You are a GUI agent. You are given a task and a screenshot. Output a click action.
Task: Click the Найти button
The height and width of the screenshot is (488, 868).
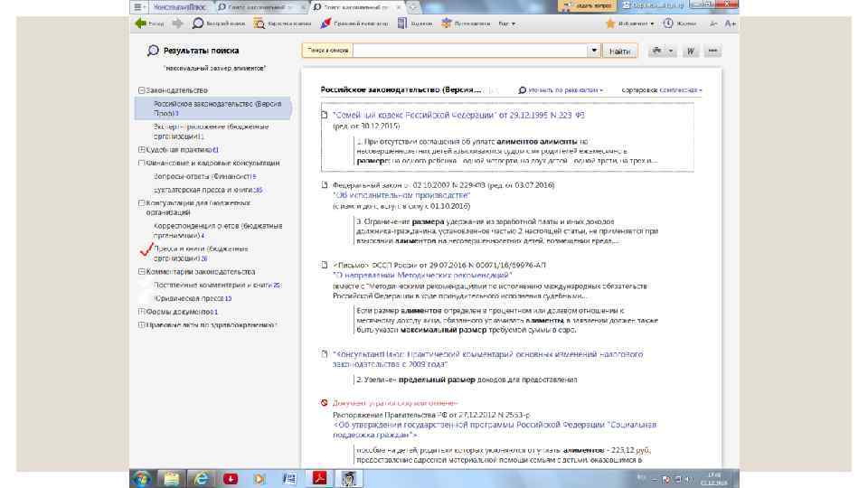point(619,51)
